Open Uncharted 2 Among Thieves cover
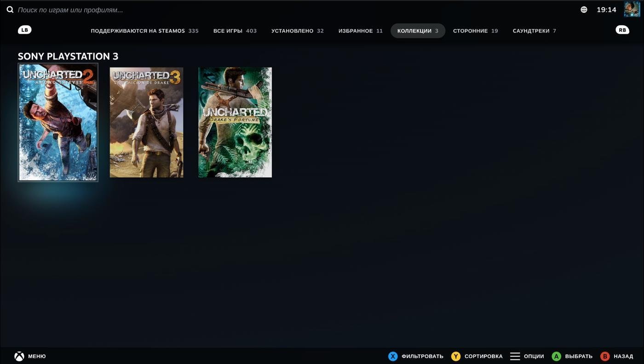This screenshot has width=644, height=364. (x=58, y=122)
